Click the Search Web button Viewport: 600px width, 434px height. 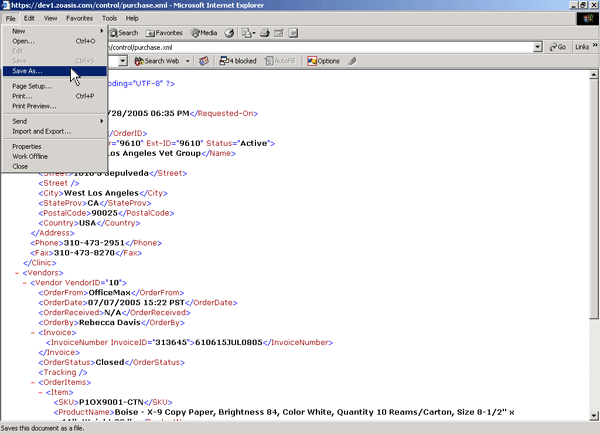pyautogui.click(x=157, y=61)
